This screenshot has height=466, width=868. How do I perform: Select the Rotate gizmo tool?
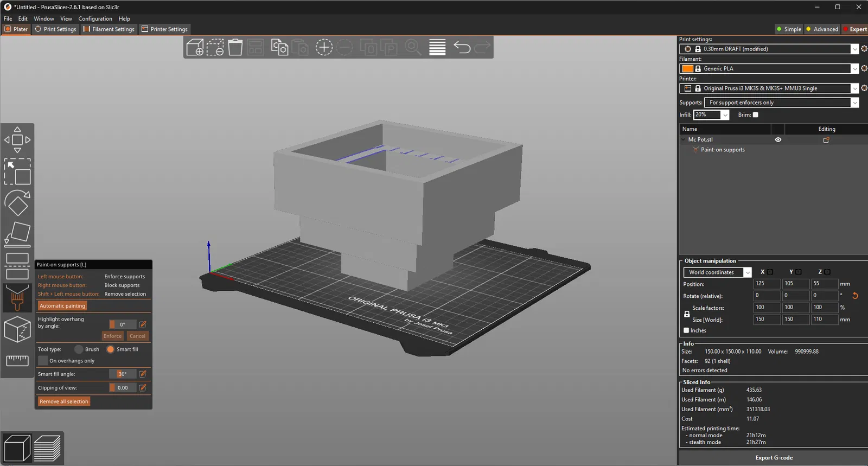point(17,203)
